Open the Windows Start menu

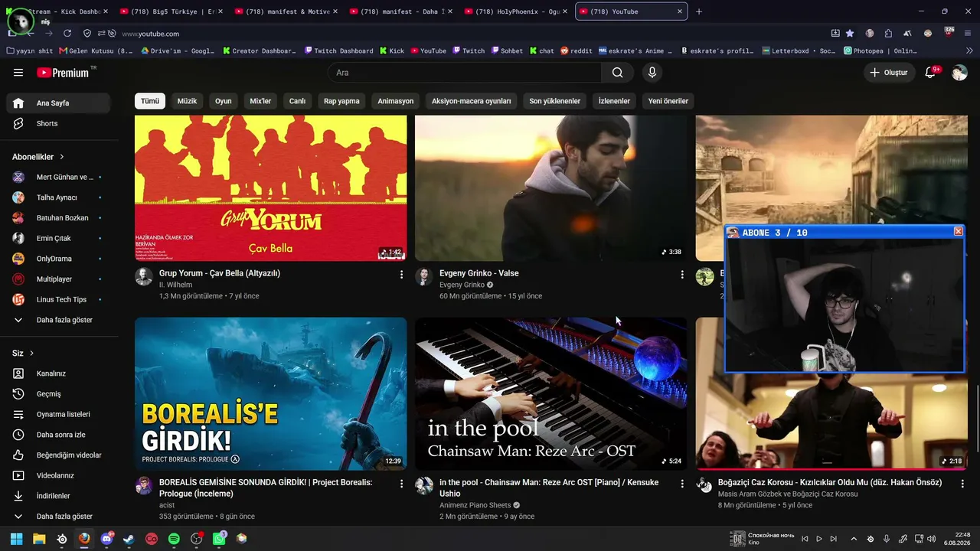(x=17, y=539)
